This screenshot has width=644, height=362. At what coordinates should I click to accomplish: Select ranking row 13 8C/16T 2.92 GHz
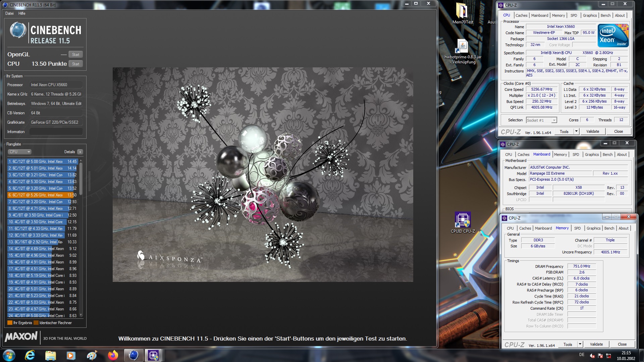pos(43,242)
